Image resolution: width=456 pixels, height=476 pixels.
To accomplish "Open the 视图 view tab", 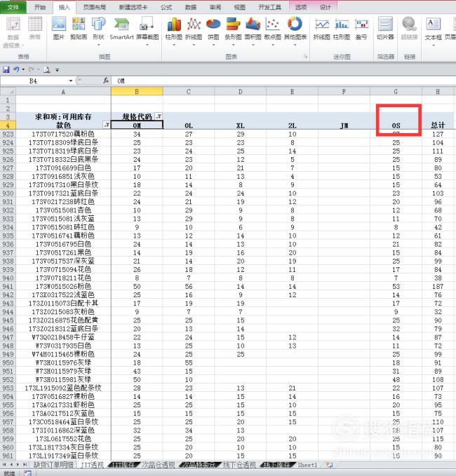I will (240, 7).
